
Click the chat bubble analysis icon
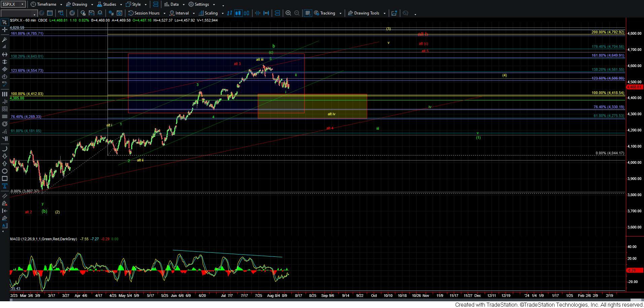[x=405, y=13]
